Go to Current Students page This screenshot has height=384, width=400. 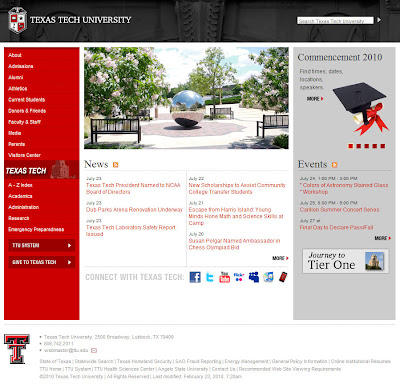click(x=26, y=100)
